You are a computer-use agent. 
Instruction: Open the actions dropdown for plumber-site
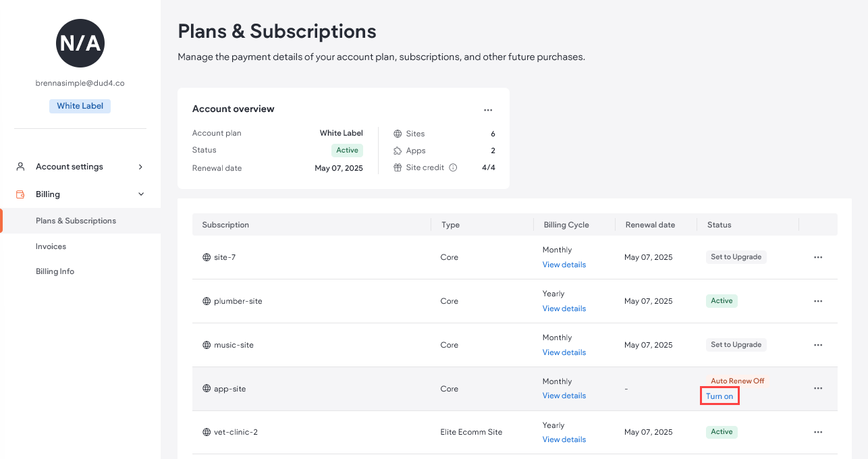[x=818, y=300]
